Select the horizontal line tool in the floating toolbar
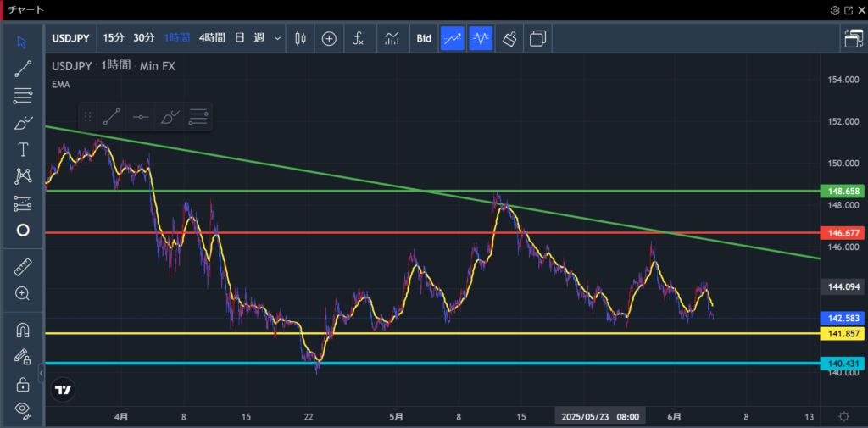Viewport: 868px width, 428px height. click(141, 117)
